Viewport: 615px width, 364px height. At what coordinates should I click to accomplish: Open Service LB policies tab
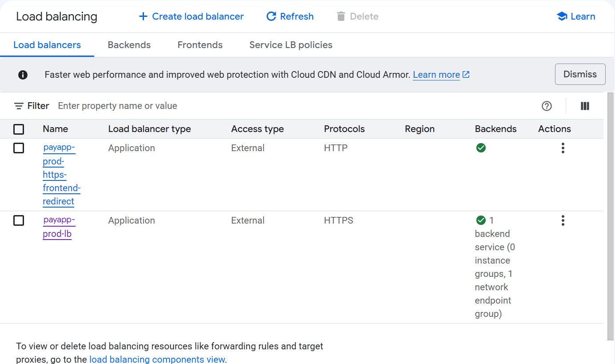[x=291, y=45]
